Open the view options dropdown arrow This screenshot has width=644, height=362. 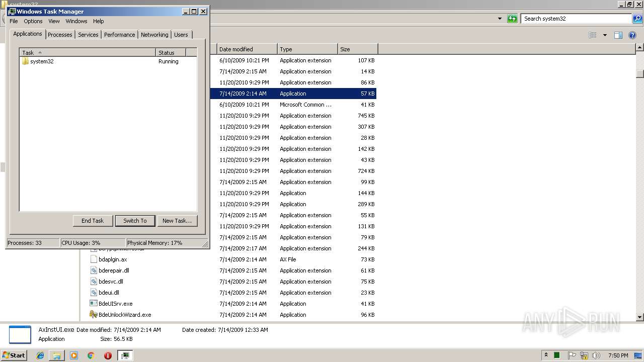[x=605, y=35]
